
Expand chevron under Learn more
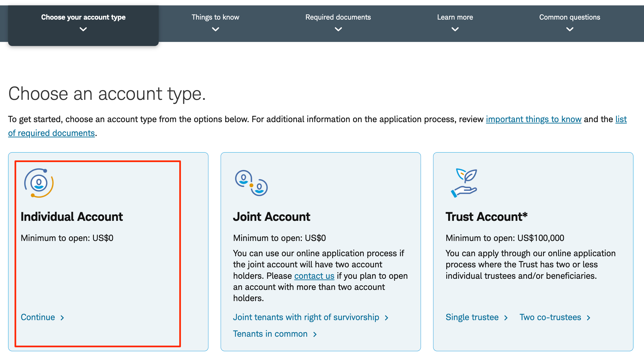455,29
